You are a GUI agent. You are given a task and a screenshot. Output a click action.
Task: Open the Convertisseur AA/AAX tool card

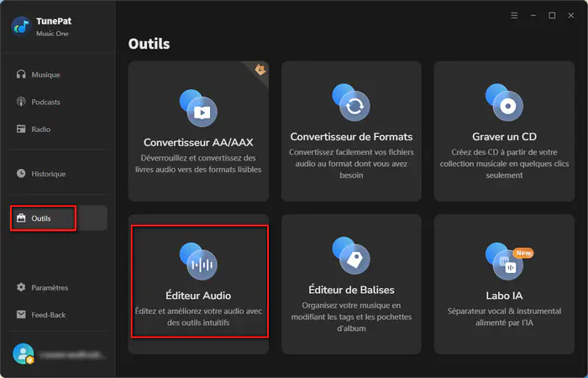(x=198, y=131)
